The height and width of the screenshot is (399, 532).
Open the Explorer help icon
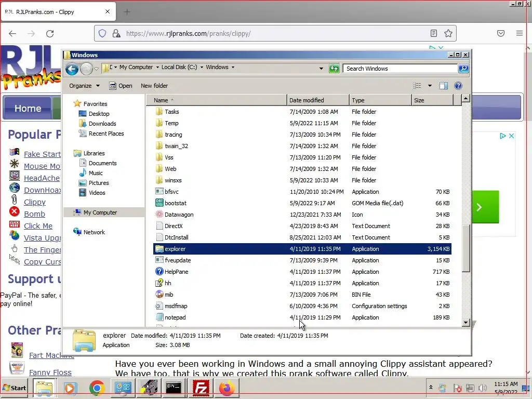coord(458,86)
